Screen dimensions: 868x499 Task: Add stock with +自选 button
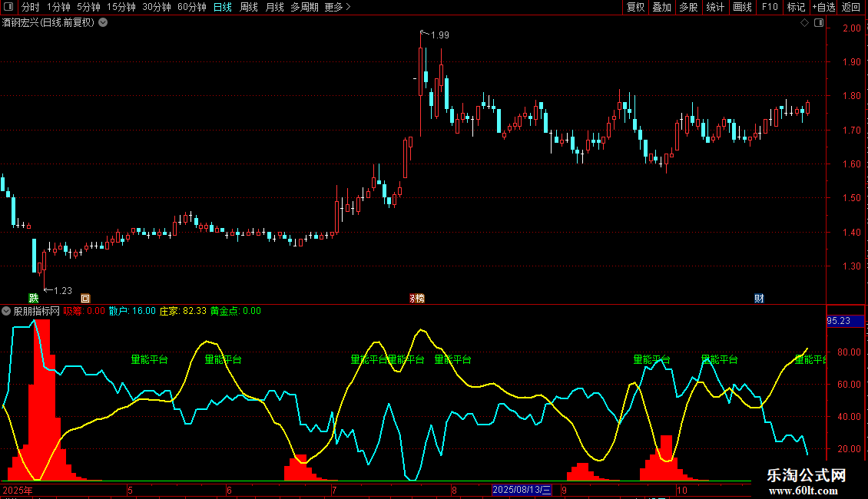click(x=823, y=7)
